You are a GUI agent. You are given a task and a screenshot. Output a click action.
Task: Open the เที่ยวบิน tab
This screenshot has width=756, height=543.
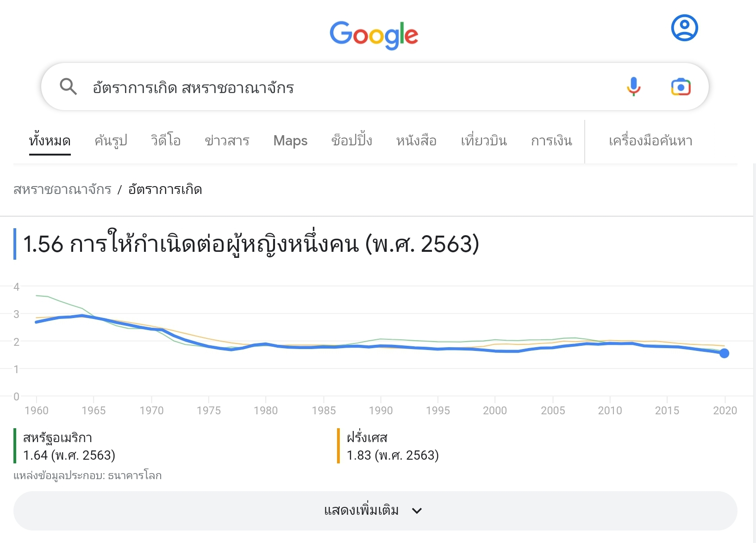[x=484, y=140]
